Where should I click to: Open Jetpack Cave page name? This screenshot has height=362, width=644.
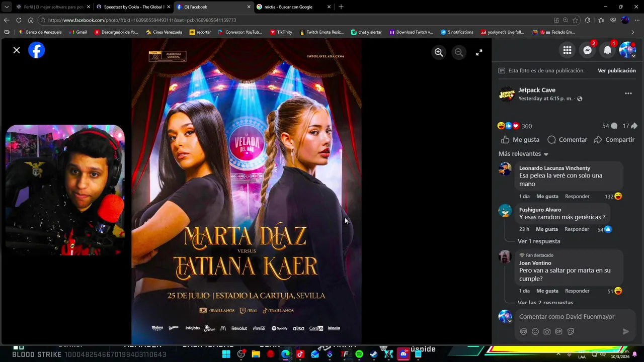pos(537,90)
